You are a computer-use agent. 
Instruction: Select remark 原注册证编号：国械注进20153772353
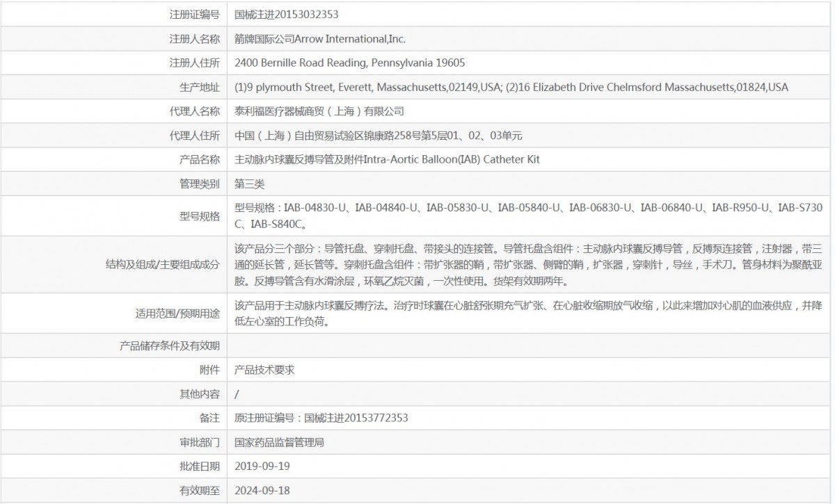point(321,418)
